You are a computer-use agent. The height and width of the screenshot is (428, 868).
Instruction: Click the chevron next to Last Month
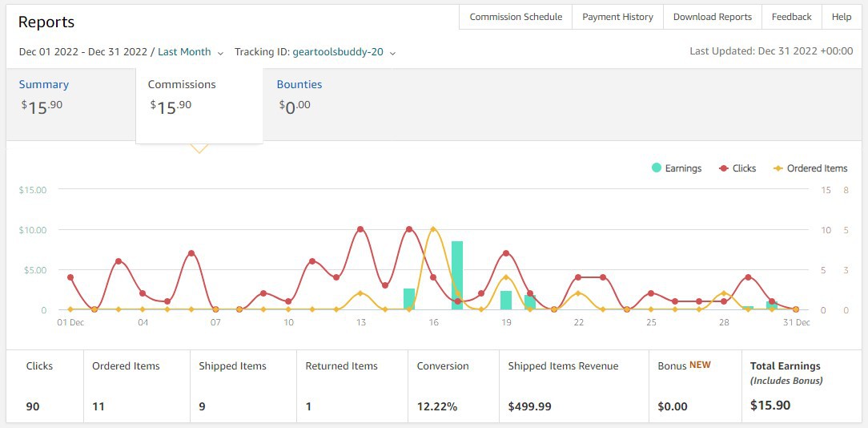point(220,53)
